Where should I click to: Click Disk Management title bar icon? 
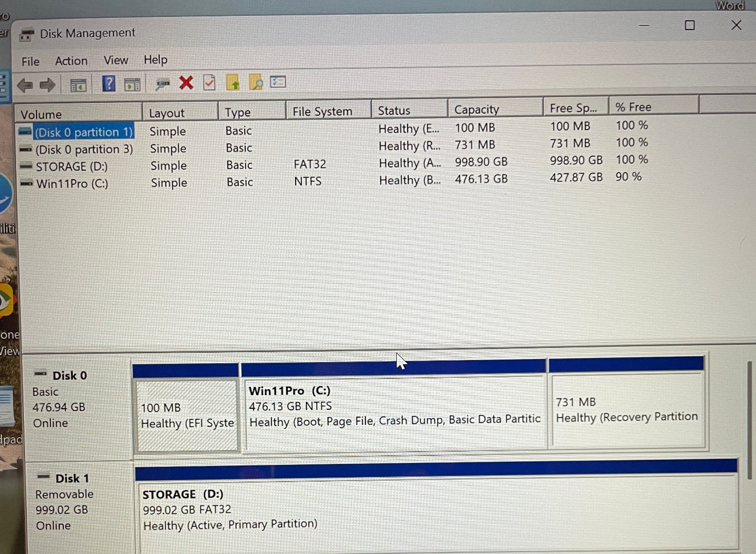[x=27, y=35]
